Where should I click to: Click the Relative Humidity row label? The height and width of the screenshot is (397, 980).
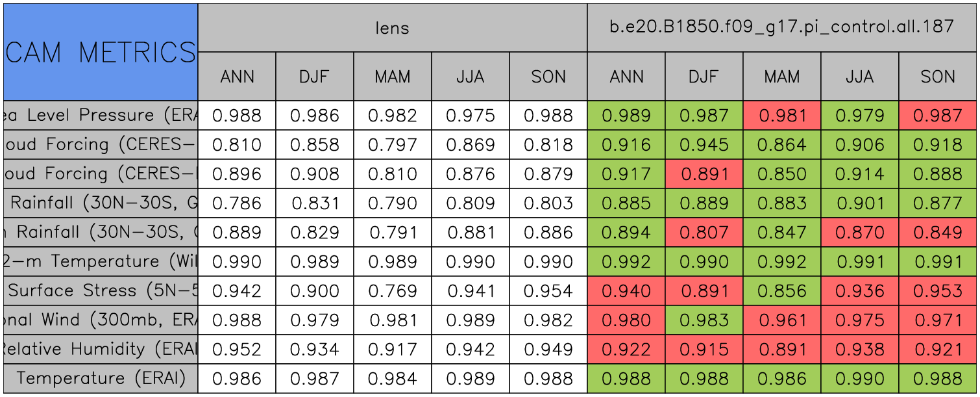(x=101, y=349)
